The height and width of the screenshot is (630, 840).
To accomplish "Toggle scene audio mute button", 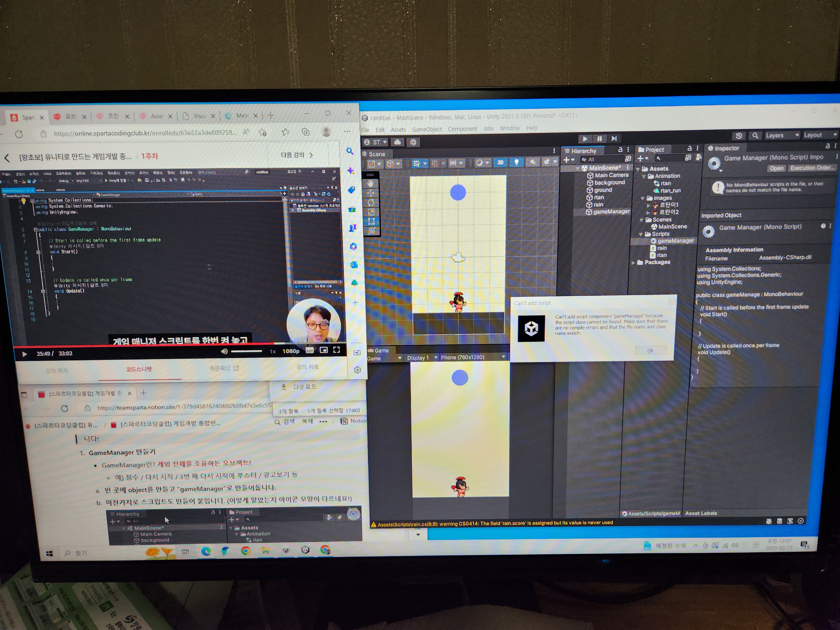I will tap(533, 162).
